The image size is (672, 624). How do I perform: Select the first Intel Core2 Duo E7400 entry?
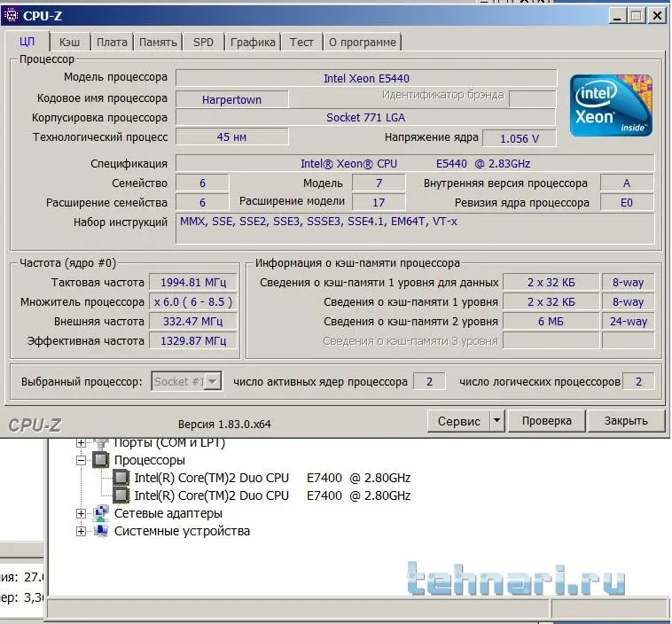[x=272, y=478]
